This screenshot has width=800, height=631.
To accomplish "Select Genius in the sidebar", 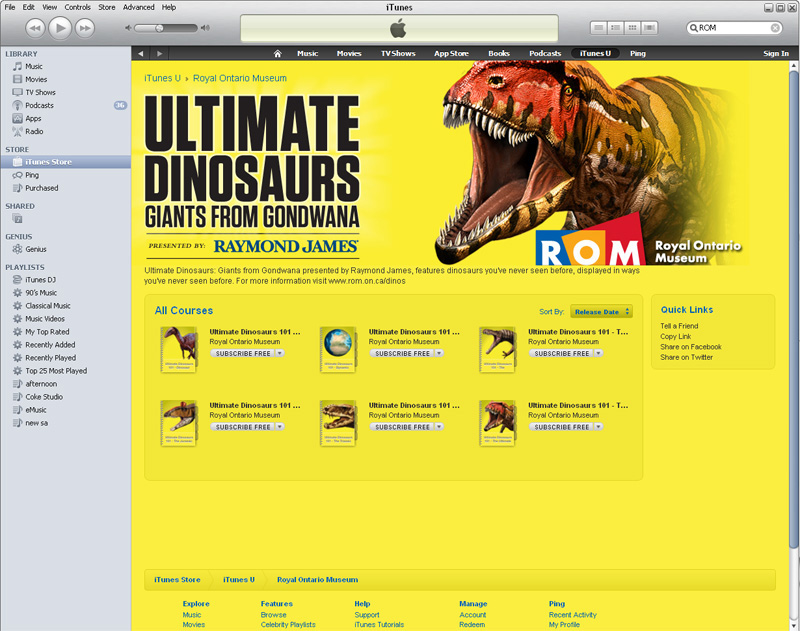I will pyautogui.click(x=36, y=249).
